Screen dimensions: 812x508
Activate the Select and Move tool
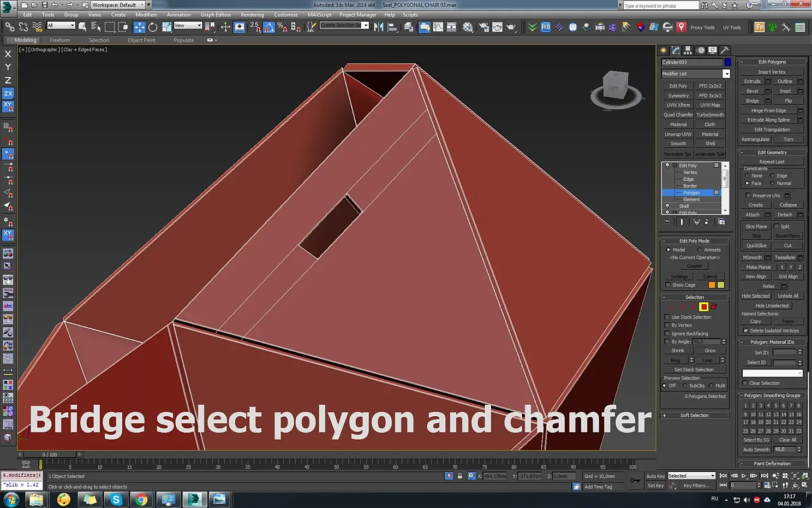tap(140, 27)
